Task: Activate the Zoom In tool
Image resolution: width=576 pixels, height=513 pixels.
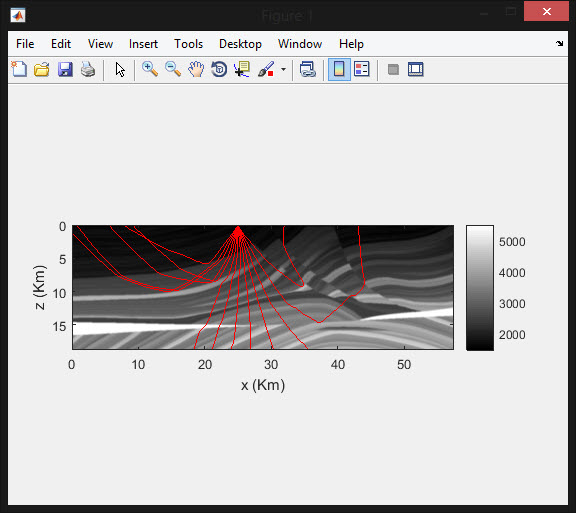Action: pos(150,69)
